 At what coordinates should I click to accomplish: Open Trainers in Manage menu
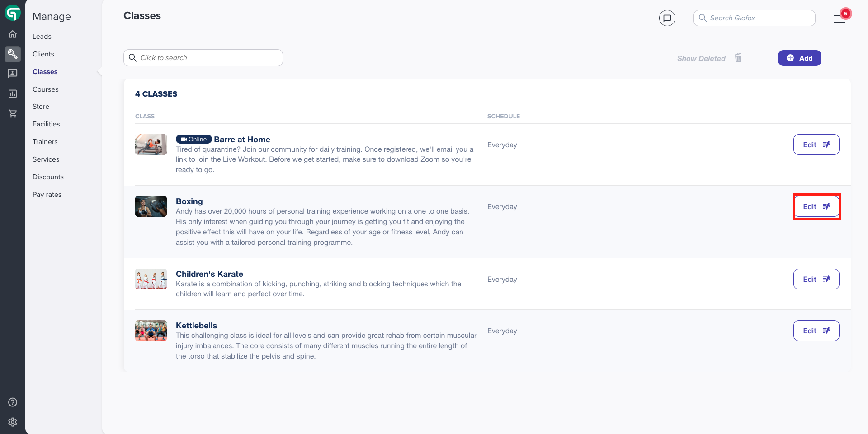[x=45, y=142]
